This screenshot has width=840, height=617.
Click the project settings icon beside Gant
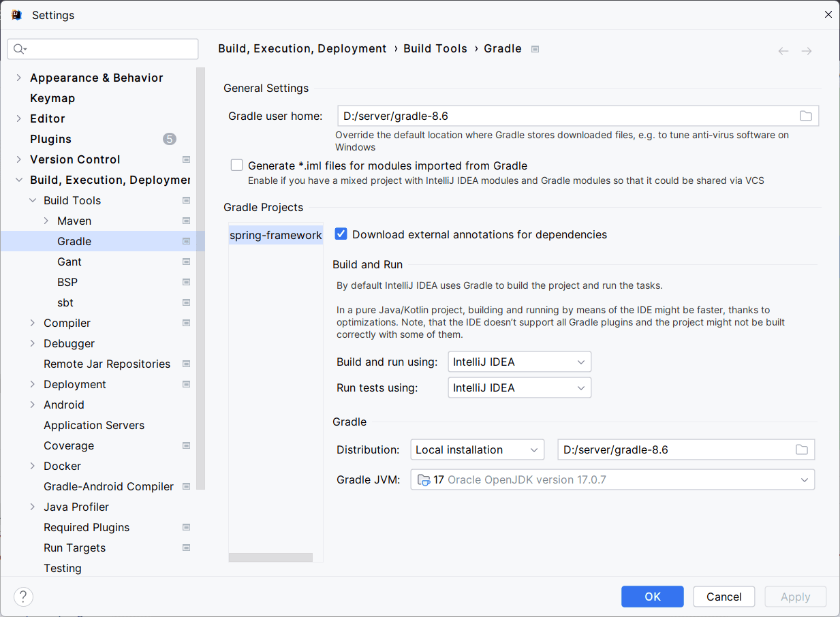coord(186,262)
